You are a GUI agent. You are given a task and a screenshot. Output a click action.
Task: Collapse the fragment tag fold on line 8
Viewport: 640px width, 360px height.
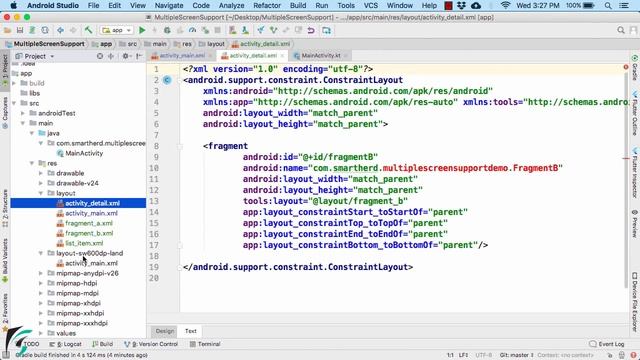[x=180, y=146]
